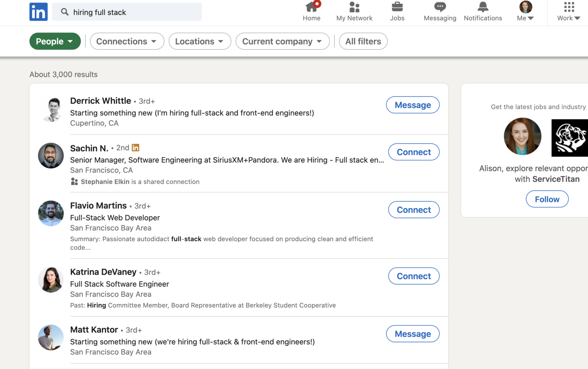The width and height of the screenshot is (588, 369).
Task: Go to the Jobs section
Action: pos(397,11)
